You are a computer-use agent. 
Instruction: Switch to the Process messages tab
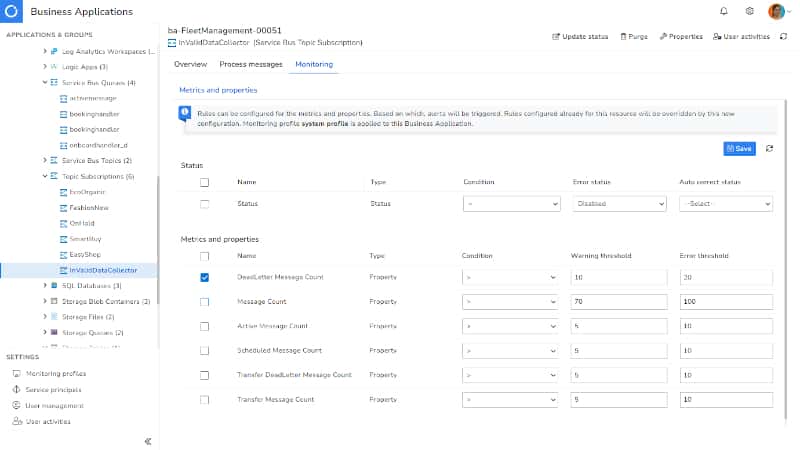[250, 64]
